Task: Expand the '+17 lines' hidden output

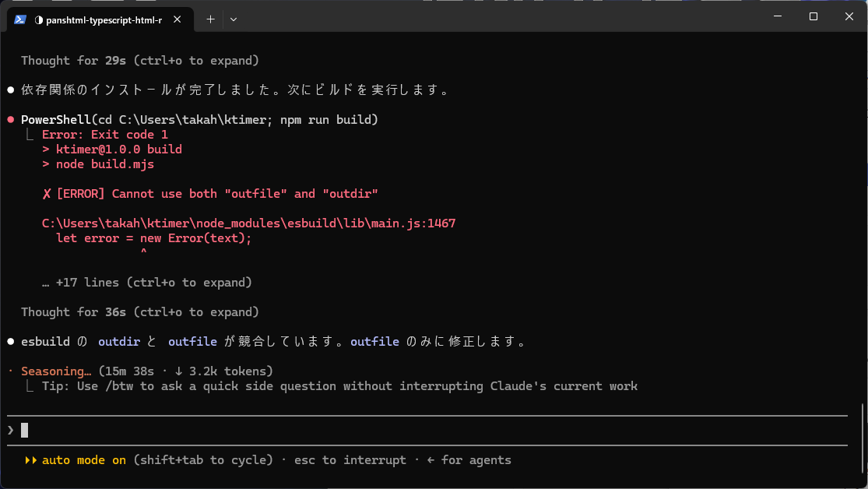Action: 147,283
